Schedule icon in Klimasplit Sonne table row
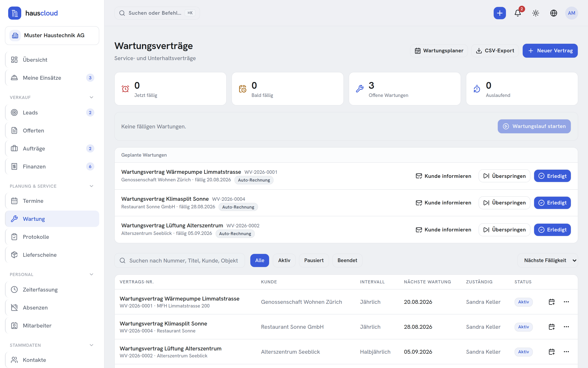This screenshot has height=368, width=588. click(551, 327)
